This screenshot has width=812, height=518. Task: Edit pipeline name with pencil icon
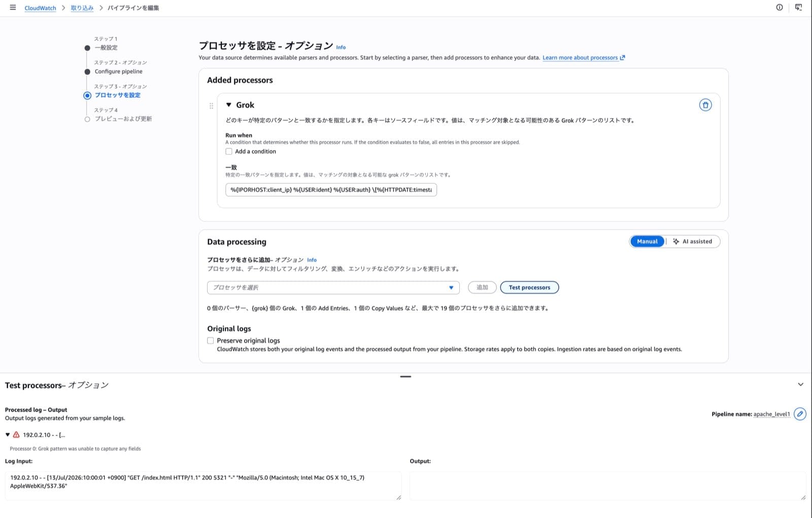click(800, 414)
